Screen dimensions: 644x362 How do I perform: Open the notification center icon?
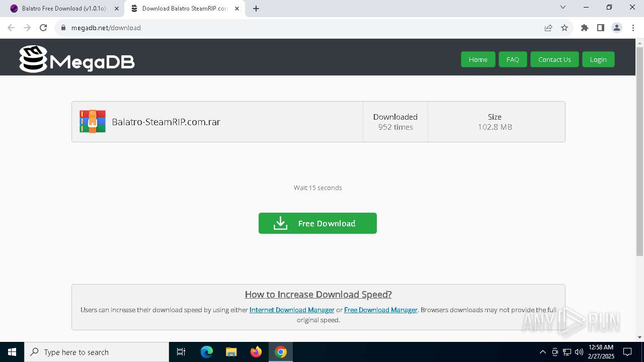click(x=627, y=352)
